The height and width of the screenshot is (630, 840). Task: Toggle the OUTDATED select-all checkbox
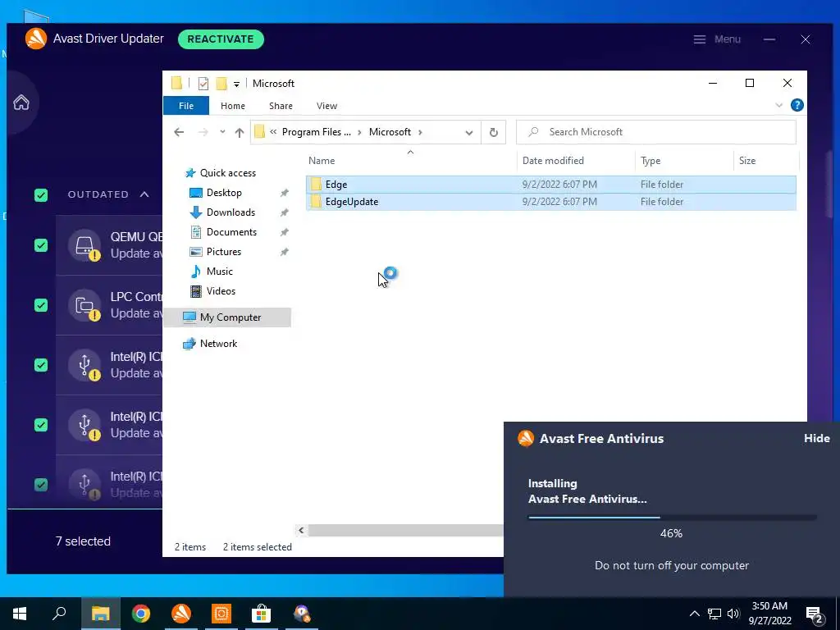pyautogui.click(x=41, y=195)
